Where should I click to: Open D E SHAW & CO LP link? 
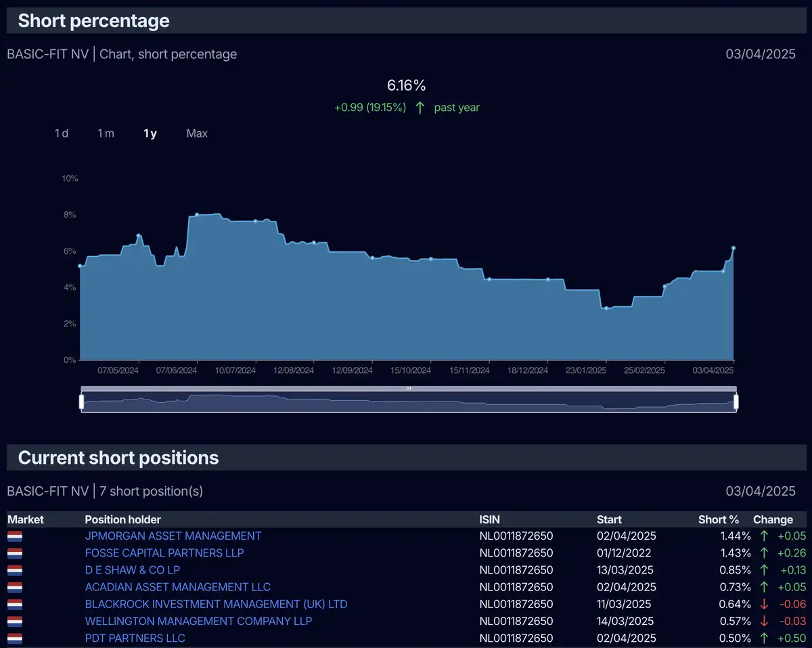pos(133,569)
